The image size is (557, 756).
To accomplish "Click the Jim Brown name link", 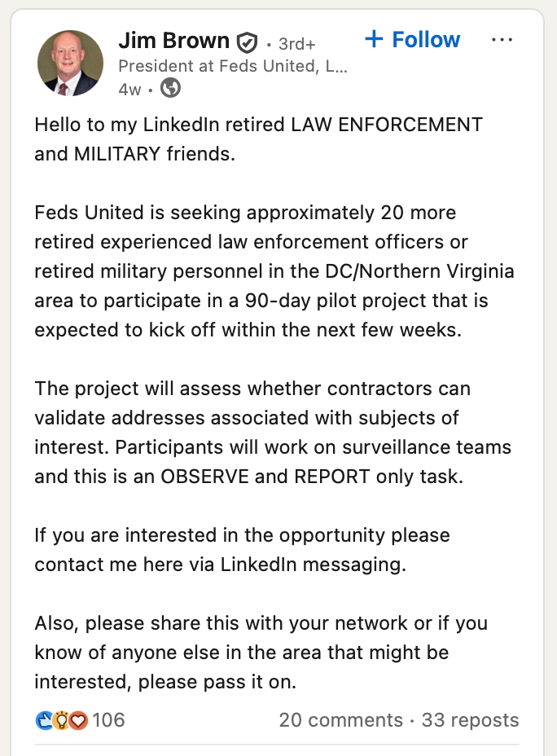I will pyautogui.click(x=173, y=41).
